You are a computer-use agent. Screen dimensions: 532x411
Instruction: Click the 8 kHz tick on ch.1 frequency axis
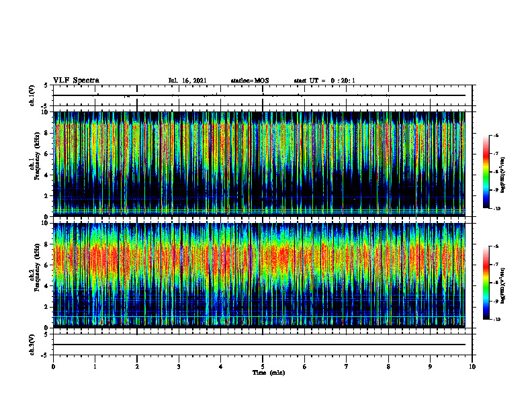47,133
